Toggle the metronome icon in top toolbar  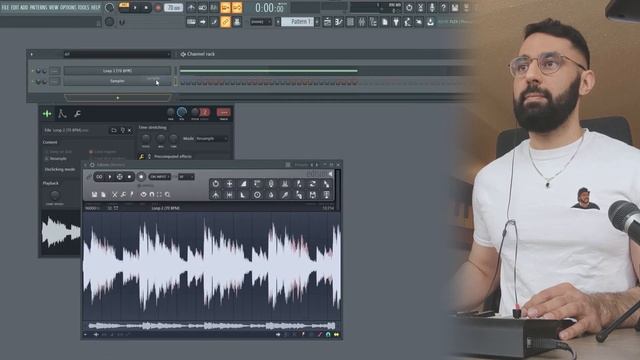(x=191, y=7)
